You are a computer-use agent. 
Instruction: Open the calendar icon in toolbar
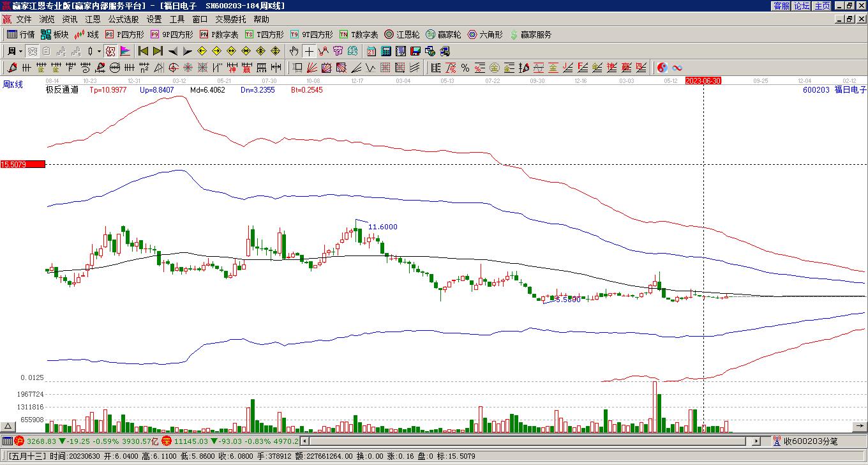click(371, 51)
